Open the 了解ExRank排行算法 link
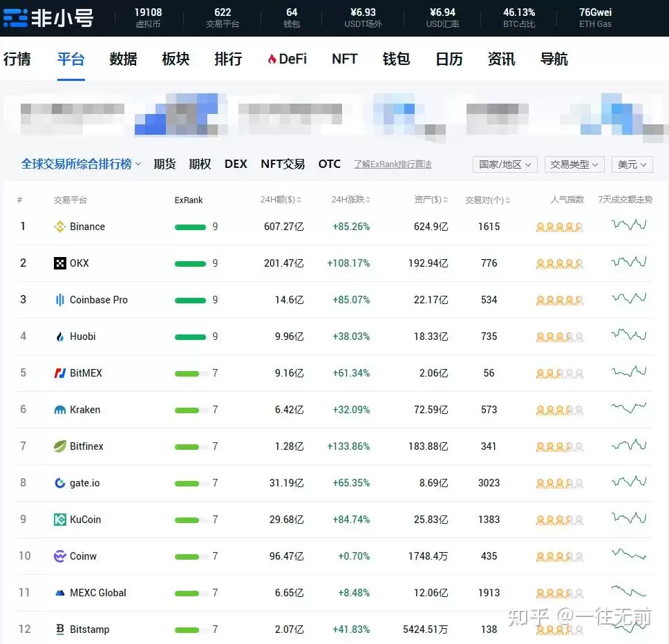Viewport: 669px width, 644px height. coord(393,164)
